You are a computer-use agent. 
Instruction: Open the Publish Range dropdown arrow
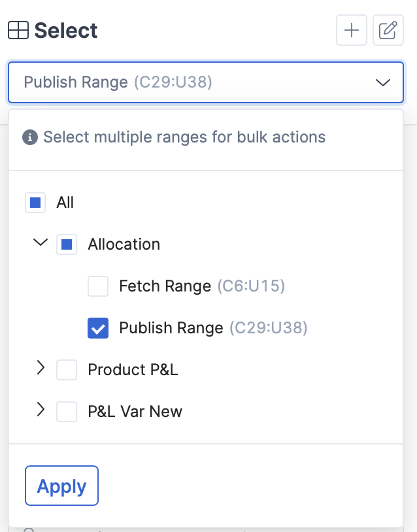click(383, 82)
